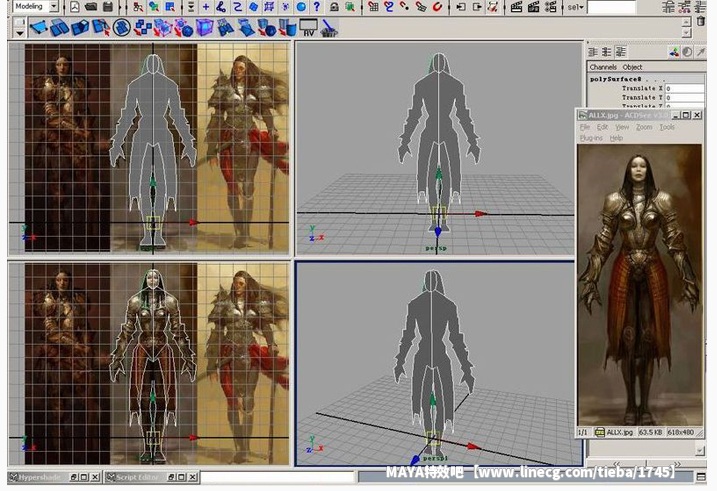717x491 pixels.
Task: Click the New Scene icon
Action: [75, 6]
